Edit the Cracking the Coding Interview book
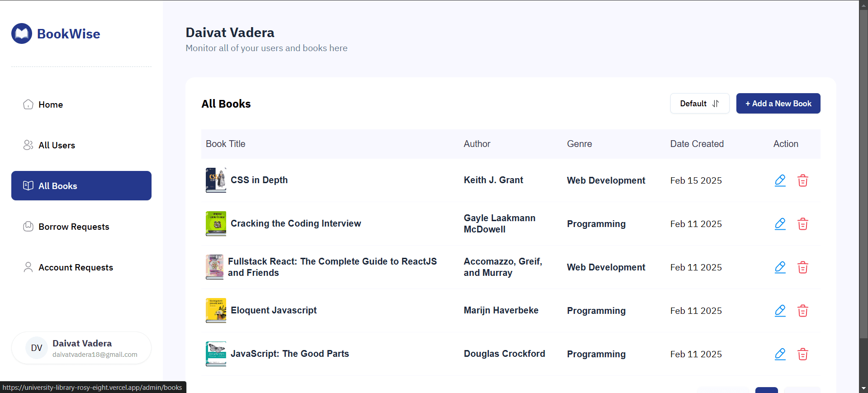Viewport: 868px width, 393px height. [780, 224]
